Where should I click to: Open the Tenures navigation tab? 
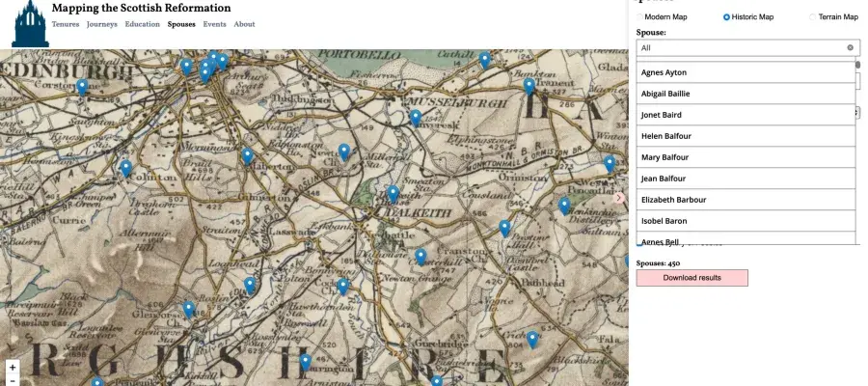(x=66, y=24)
